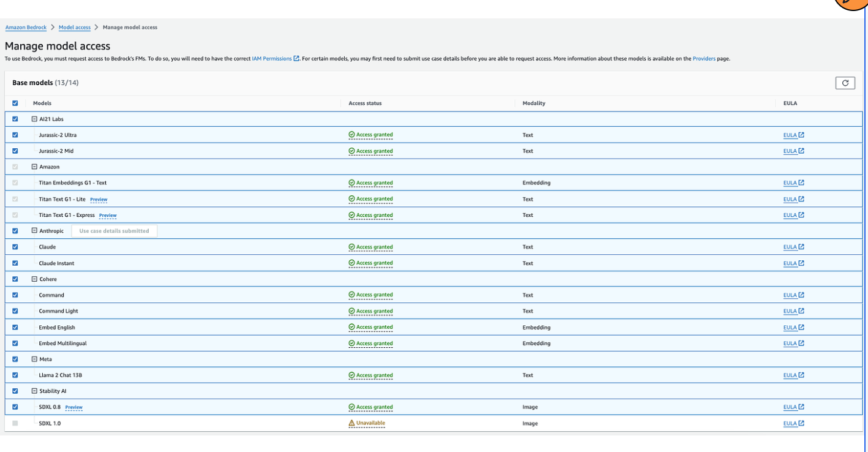Viewport: 868px width, 452px height.
Task: Uncheck the Embed Multilingual checkbox
Action: coord(15,343)
